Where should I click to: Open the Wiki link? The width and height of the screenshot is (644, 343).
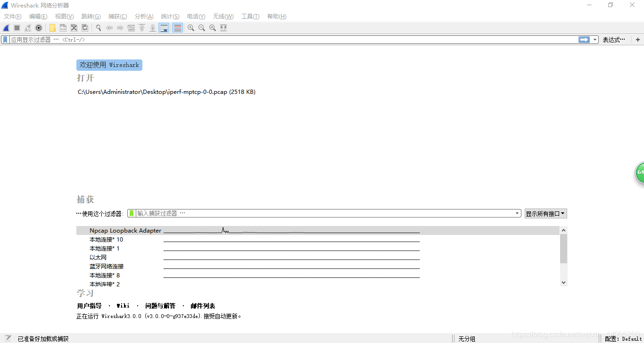(x=123, y=306)
